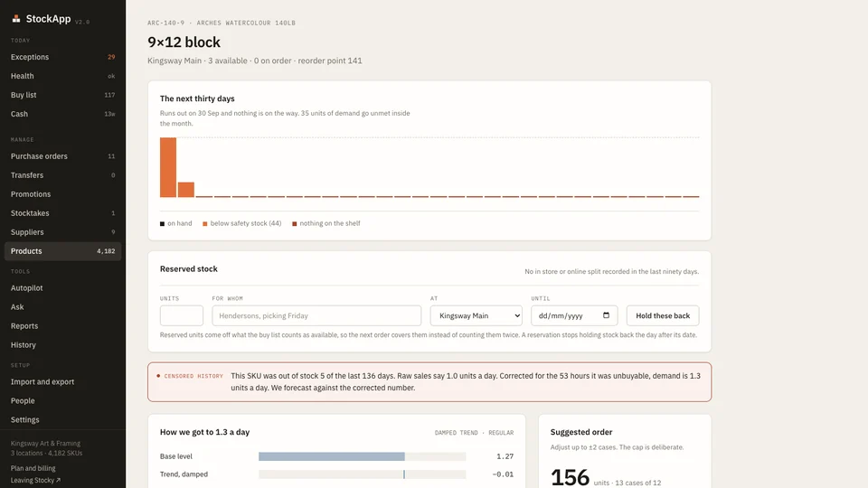
Task: Click the 'nothing on the shelf' legend swatch
Action: (x=295, y=223)
